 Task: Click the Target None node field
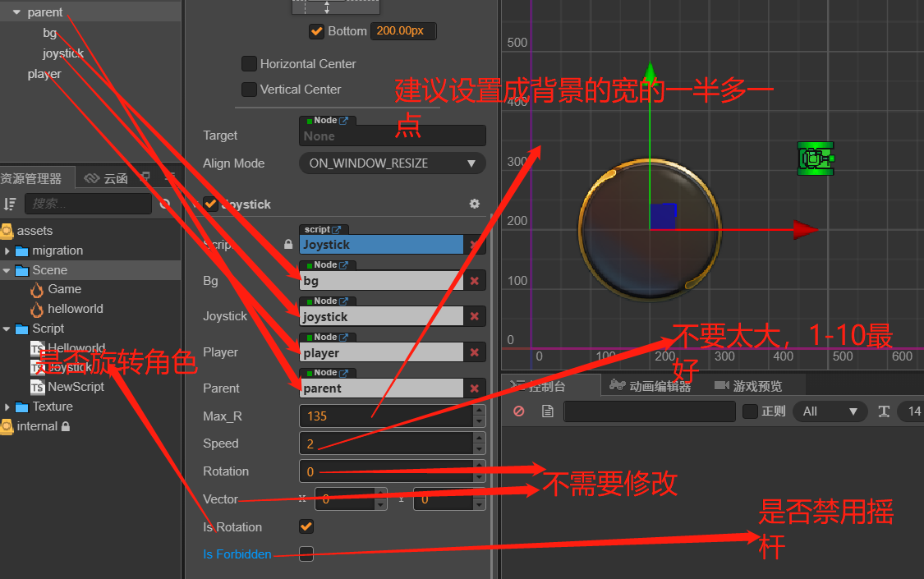(x=393, y=136)
